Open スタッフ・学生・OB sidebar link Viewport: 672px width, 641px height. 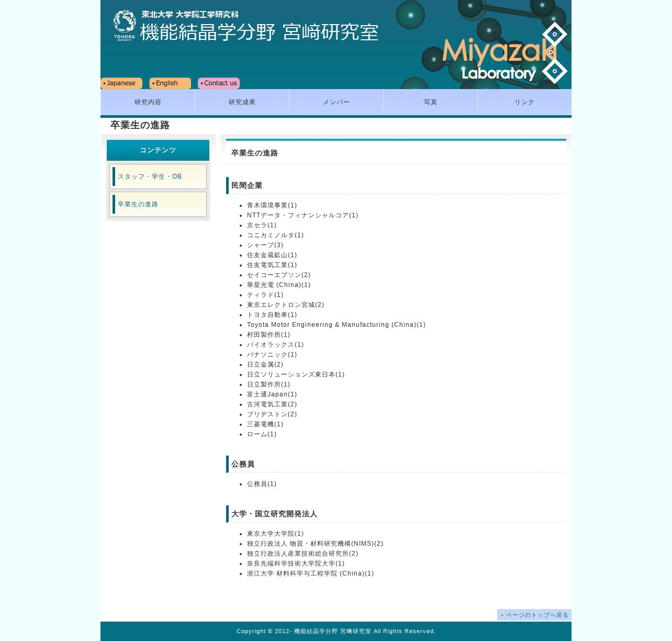click(158, 176)
